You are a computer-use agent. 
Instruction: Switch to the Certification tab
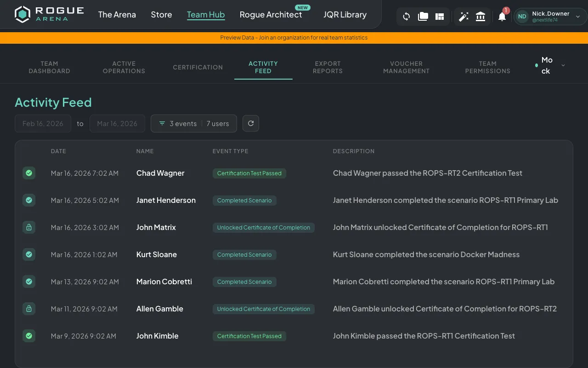198,67
